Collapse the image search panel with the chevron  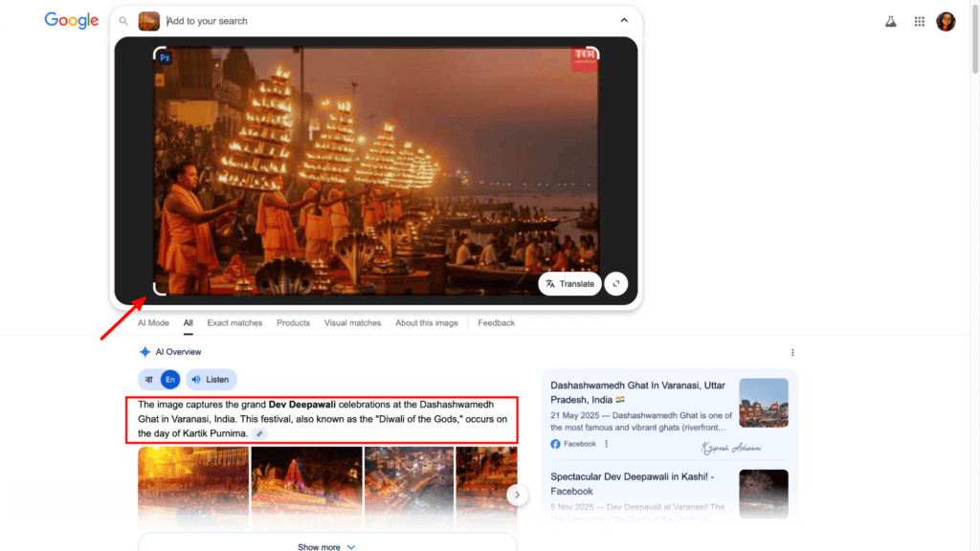coord(624,19)
